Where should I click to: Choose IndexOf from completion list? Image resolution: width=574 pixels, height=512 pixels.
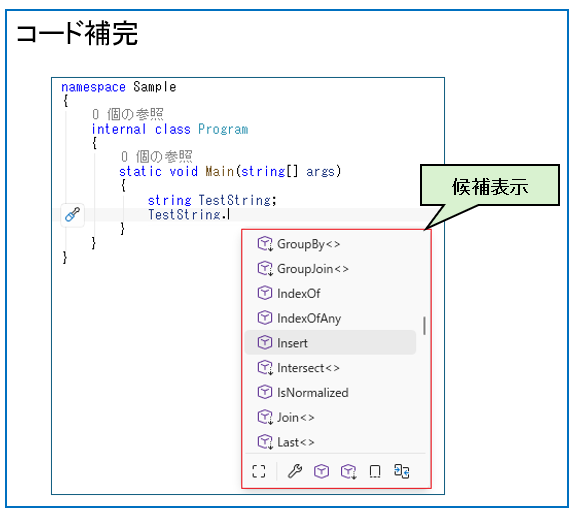[330, 294]
